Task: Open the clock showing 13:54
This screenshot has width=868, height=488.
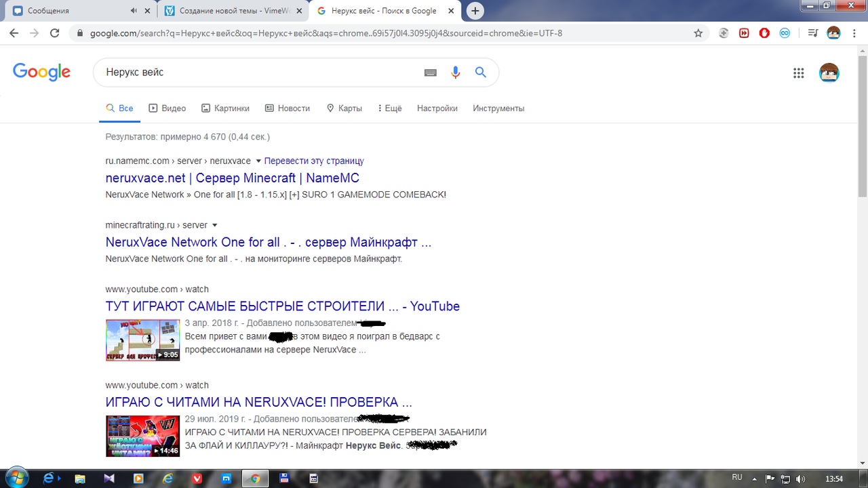Action: [x=834, y=479]
